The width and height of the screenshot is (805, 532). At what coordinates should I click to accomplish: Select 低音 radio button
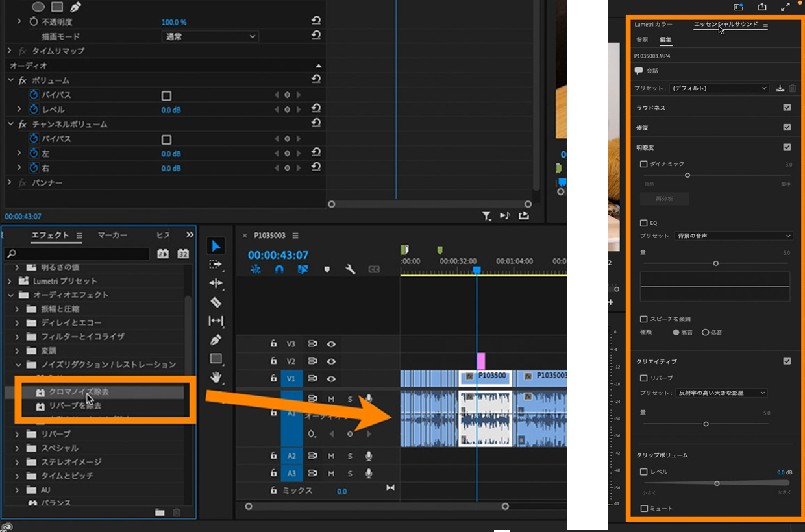pos(705,332)
